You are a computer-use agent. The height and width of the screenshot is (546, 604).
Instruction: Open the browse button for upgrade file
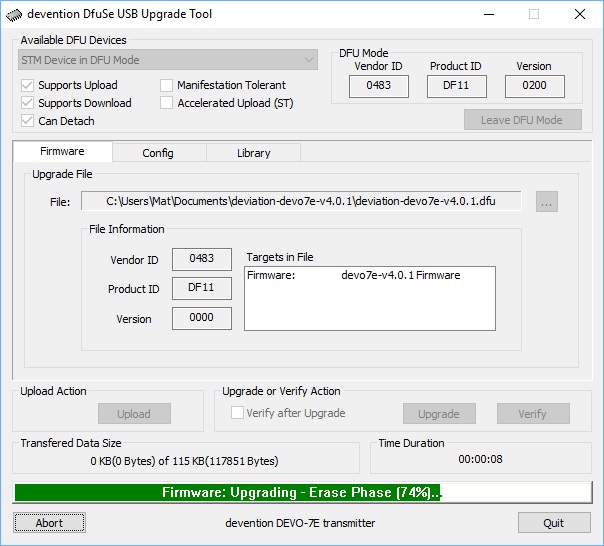pyautogui.click(x=547, y=202)
